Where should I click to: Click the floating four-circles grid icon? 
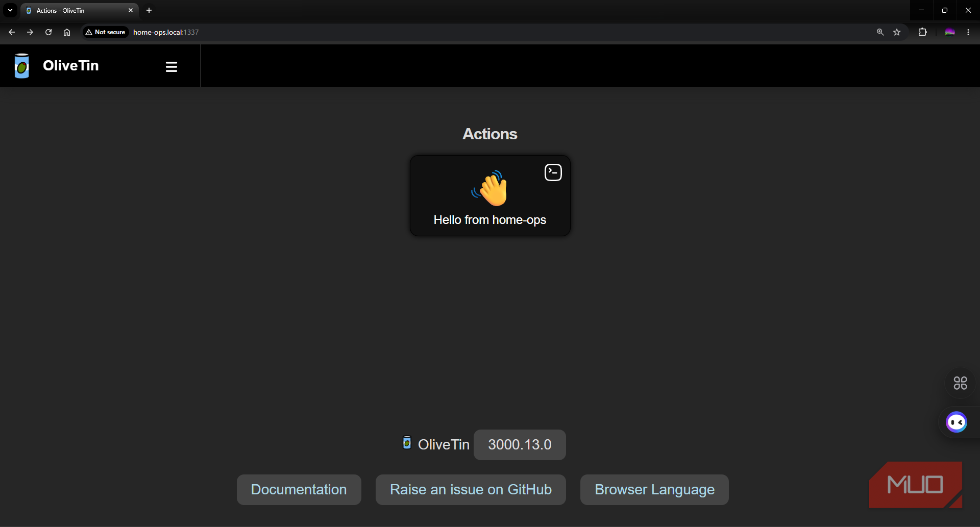coord(960,383)
